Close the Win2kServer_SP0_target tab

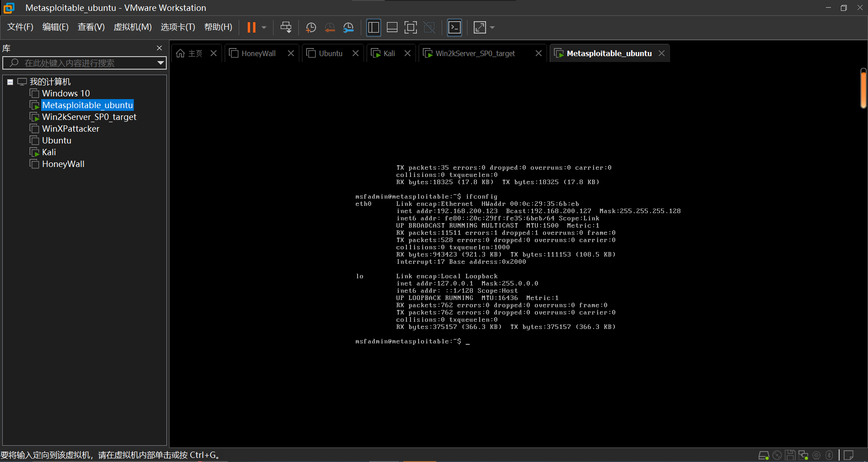[x=539, y=53]
